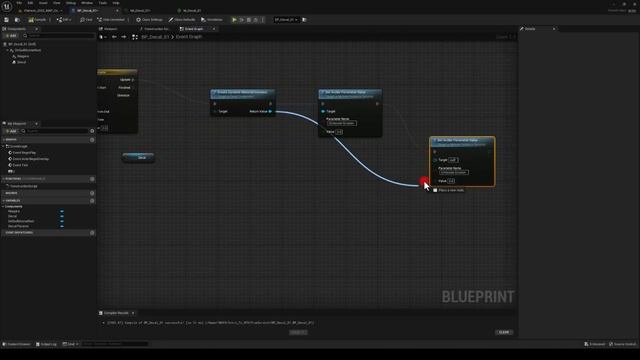
Task: Switch to the Construction Script tab
Action: click(x=154, y=29)
